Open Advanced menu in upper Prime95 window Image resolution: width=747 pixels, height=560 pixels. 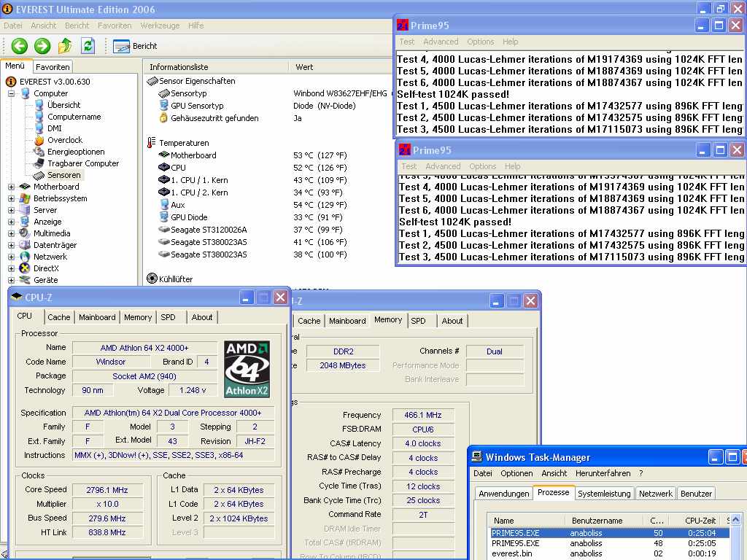click(x=441, y=42)
